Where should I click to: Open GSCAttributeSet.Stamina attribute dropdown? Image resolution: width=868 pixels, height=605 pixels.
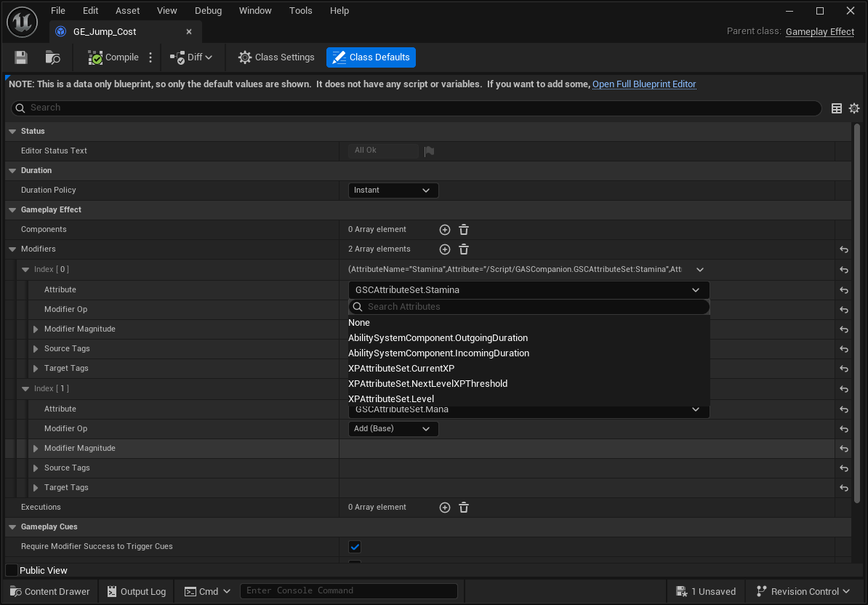coord(529,290)
